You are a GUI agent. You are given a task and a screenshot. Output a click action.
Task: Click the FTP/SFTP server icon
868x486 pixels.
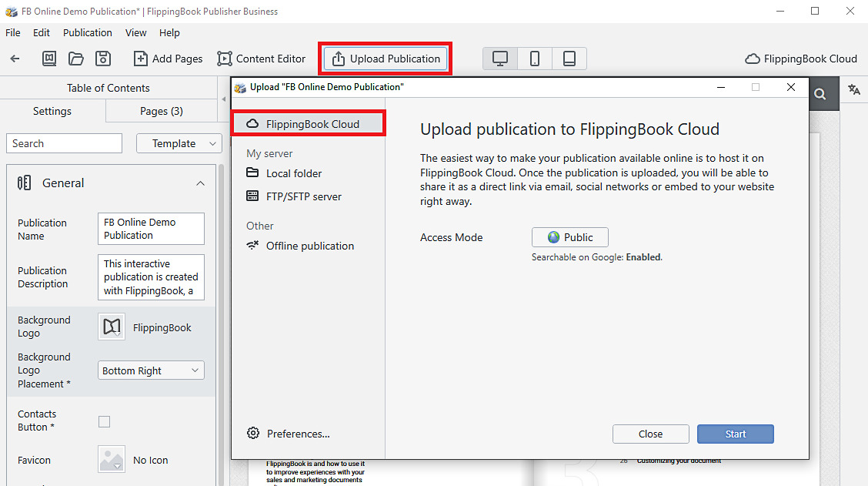252,196
